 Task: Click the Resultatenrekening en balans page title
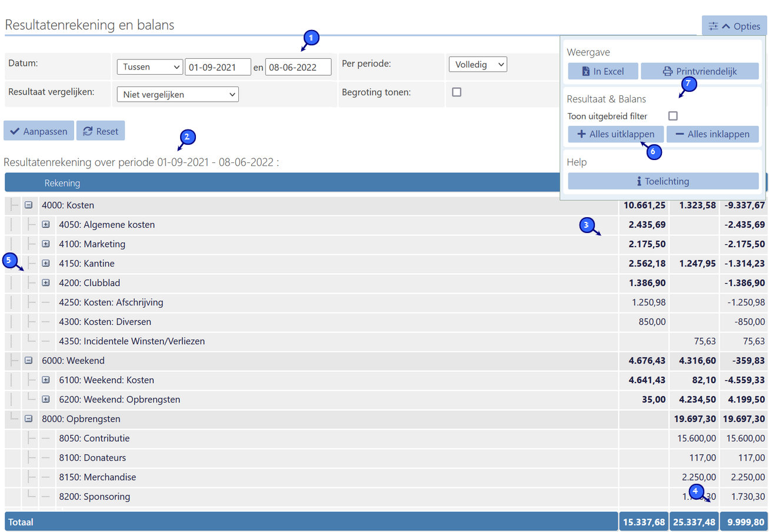89,25
